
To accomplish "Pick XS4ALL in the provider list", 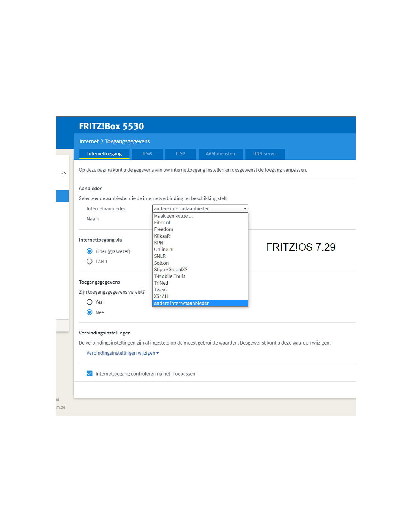I will click(162, 297).
